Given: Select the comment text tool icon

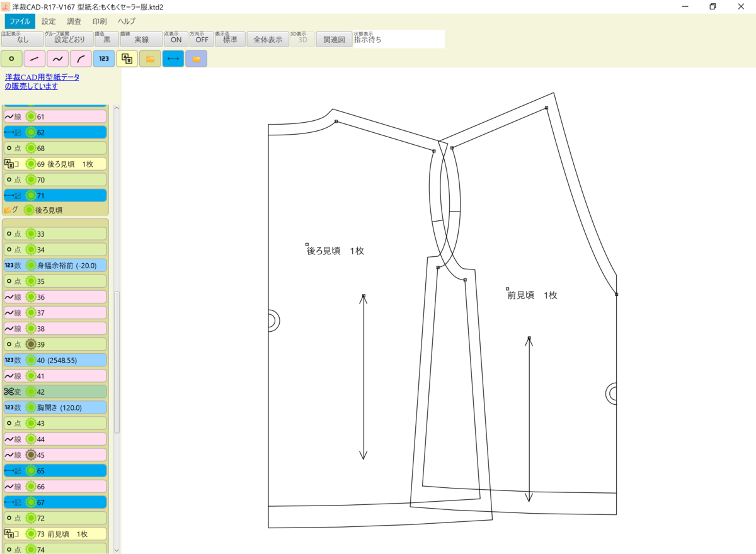Looking at the screenshot, I should [127, 59].
